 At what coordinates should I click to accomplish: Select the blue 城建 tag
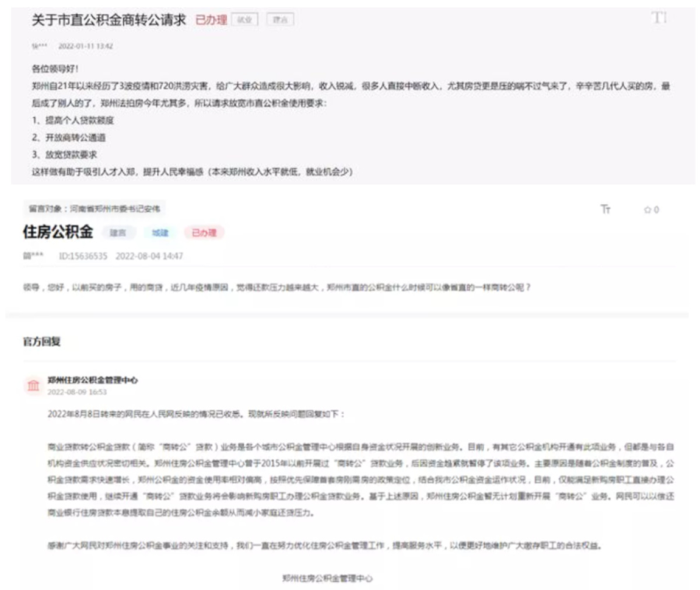[x=160, y=233]
